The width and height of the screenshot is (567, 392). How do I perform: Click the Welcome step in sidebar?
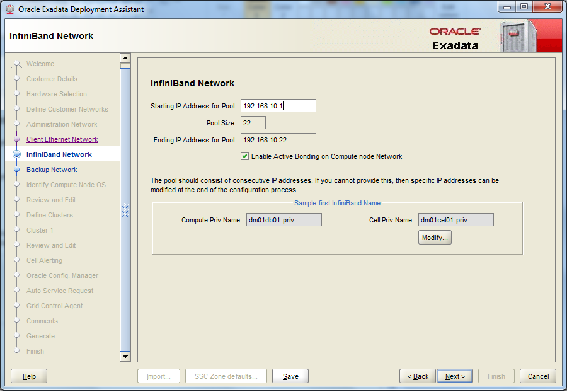click(40, 64)
